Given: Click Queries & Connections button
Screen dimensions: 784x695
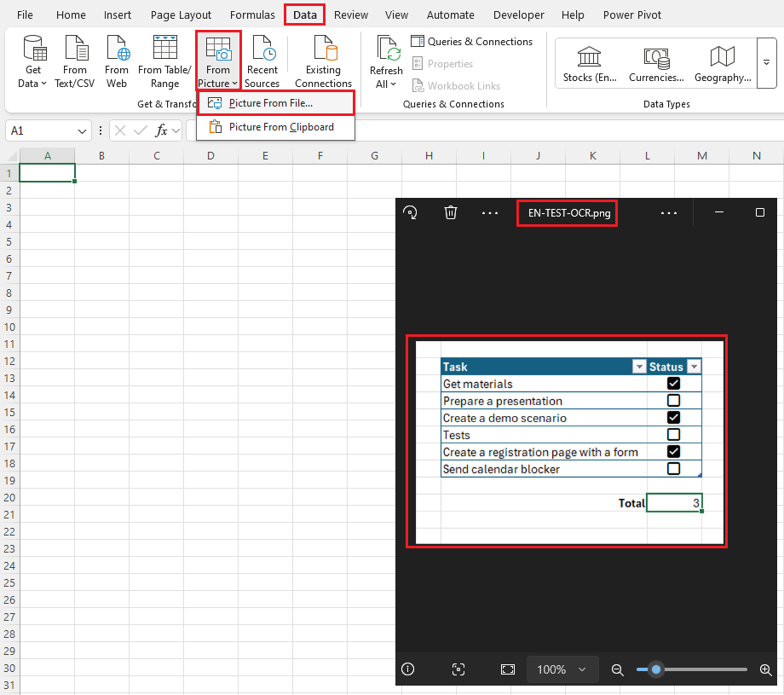Looking at the screenshot, I should point(471,41).
